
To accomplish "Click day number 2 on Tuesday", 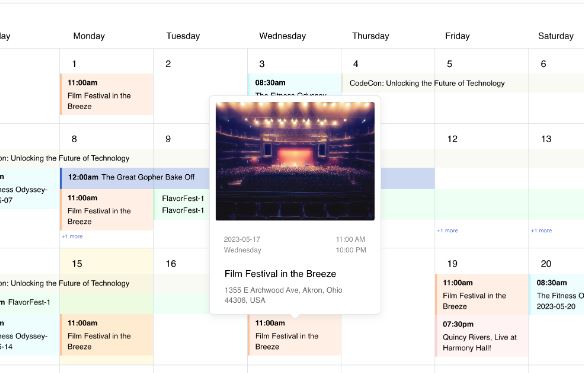I will (x=168, y=64).
